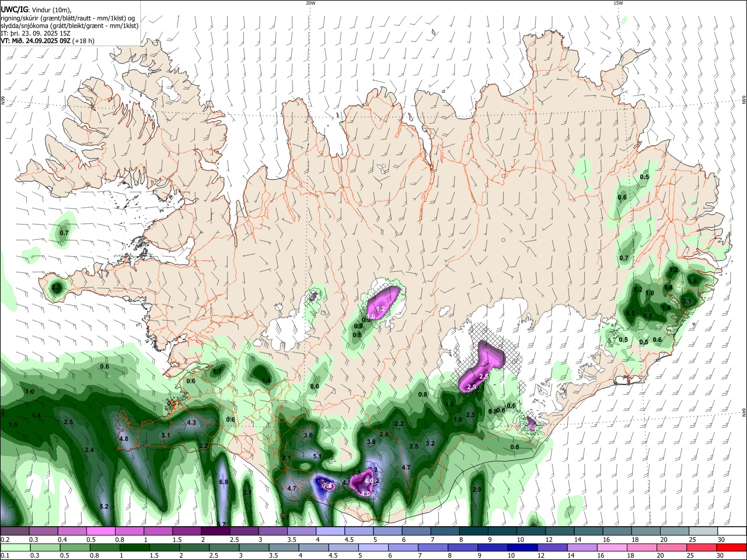Click the bright pink 0.5–0.8 snow swatch
This screenshot has width=747, height=560.
[x=100, y=531]
